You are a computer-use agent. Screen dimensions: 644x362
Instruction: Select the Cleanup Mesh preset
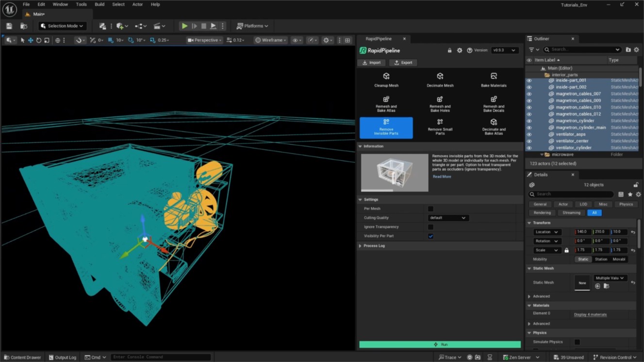(x=386, y=80)
